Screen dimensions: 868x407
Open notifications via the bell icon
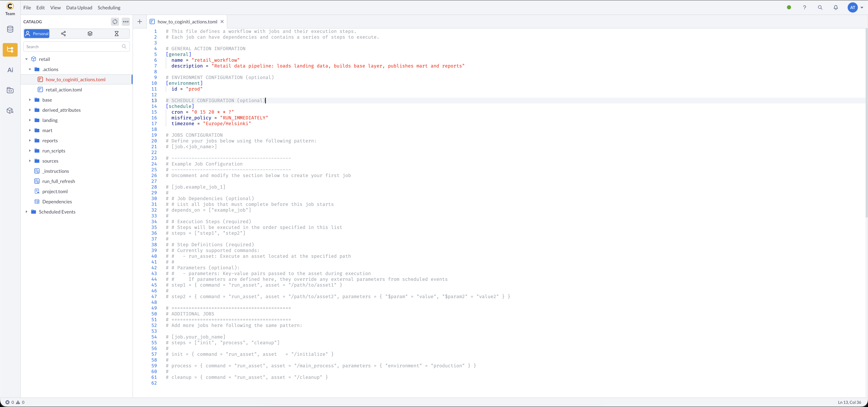click(836, 7)
